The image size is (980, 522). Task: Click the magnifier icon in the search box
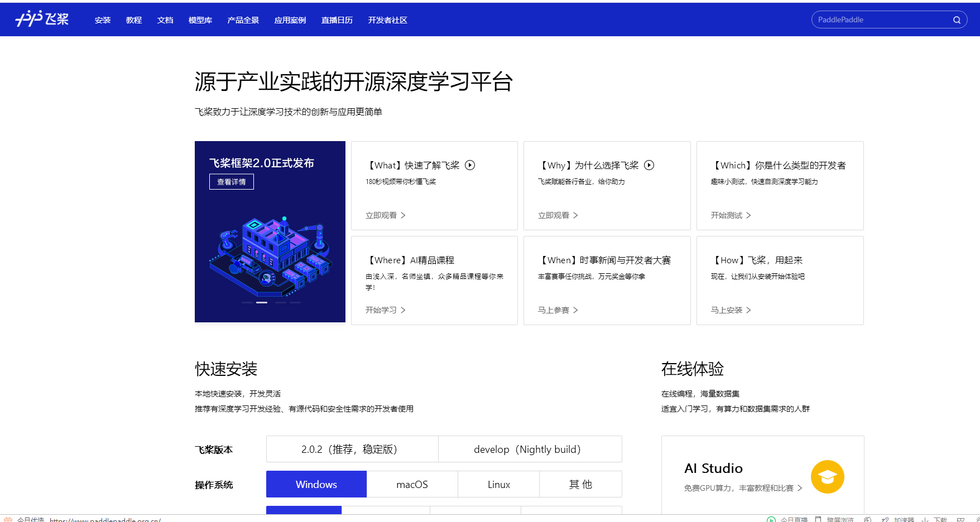click(957, 19)
